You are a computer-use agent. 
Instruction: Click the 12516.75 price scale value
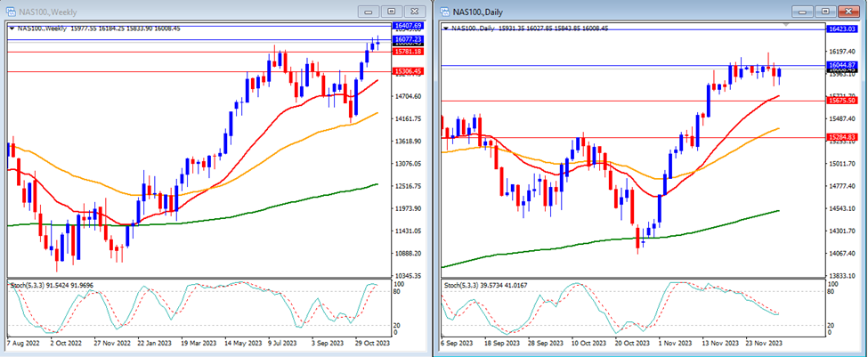pyautogui.click(x=406, y=186)
